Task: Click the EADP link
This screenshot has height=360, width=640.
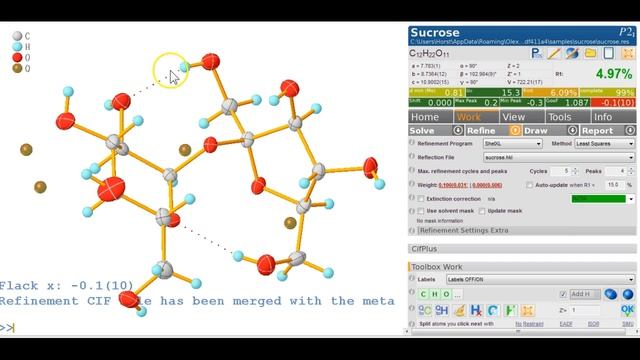Action: point(566,324)
